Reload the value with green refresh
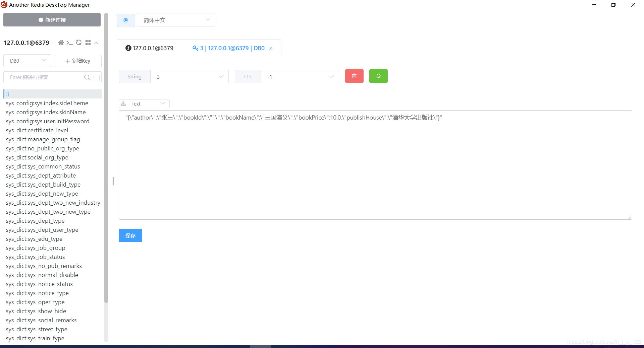This screenshot has width=644, height=348. [x=378, y=76]
